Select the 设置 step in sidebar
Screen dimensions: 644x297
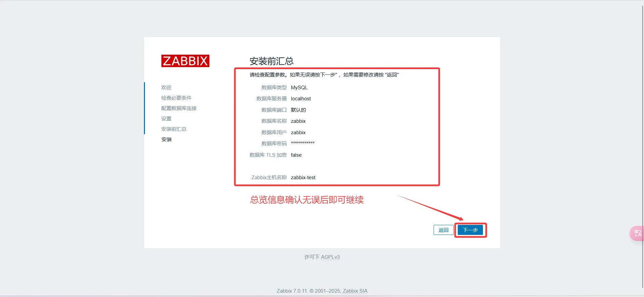[x=166, y=118]
